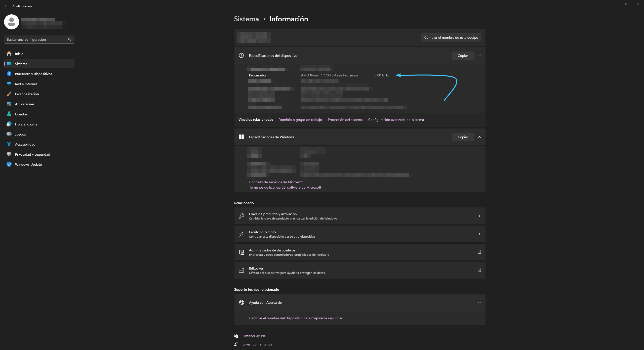Click the Windows logo icon in Especificaciones de Windows
Viewport: 644px width, 350px height.
tap(241, 137)
